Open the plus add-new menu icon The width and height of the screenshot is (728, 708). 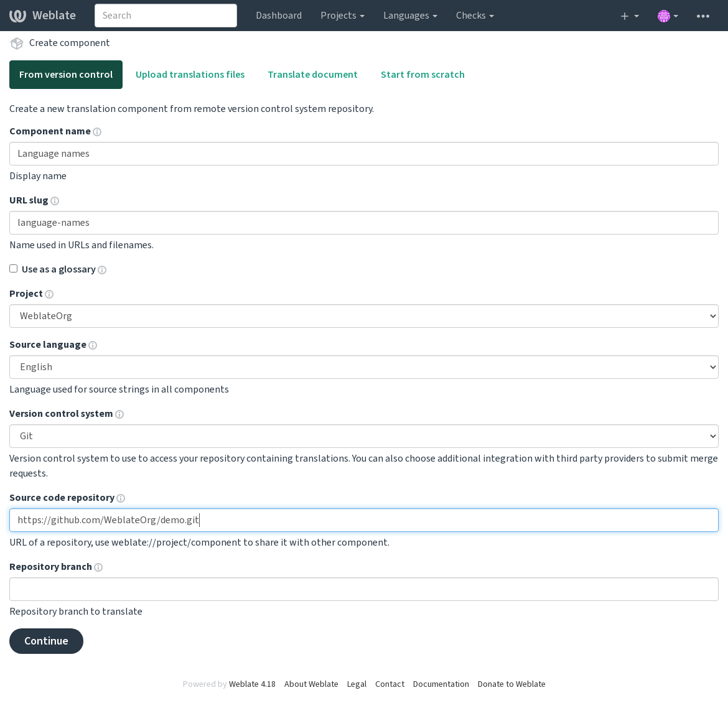coord(630,16)
